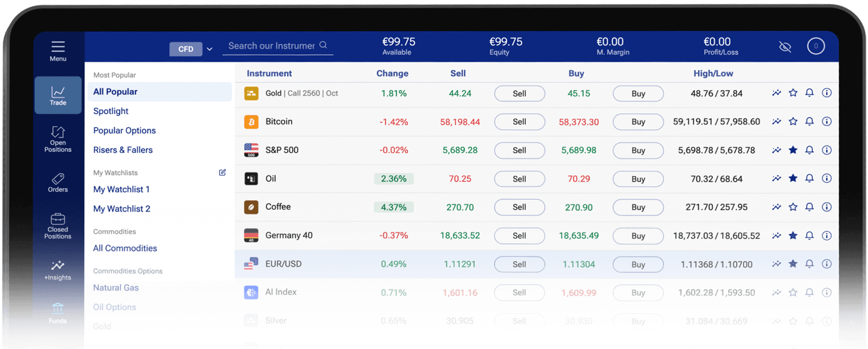
Task: Open My Watchlist 1
Action: (122, 189)
